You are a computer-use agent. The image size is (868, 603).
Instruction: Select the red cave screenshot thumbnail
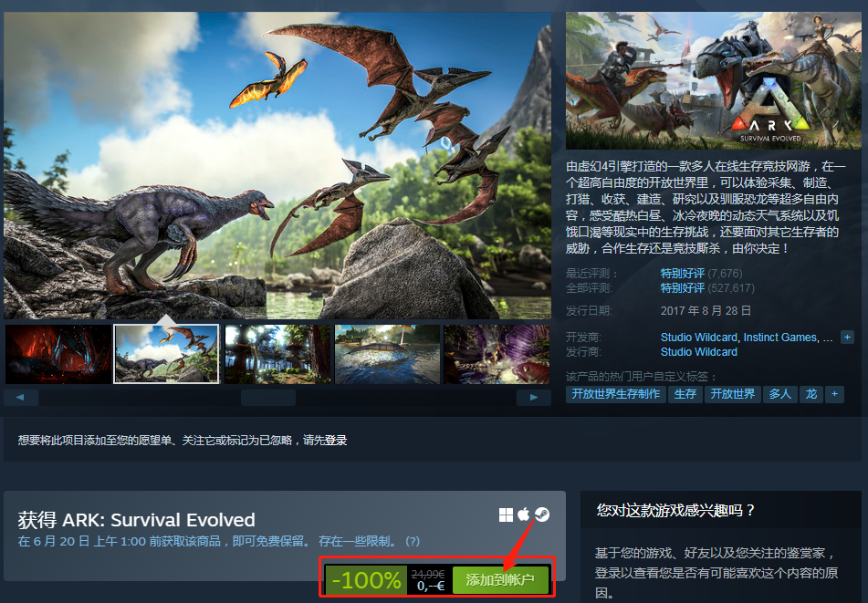(x=58, y=354)
